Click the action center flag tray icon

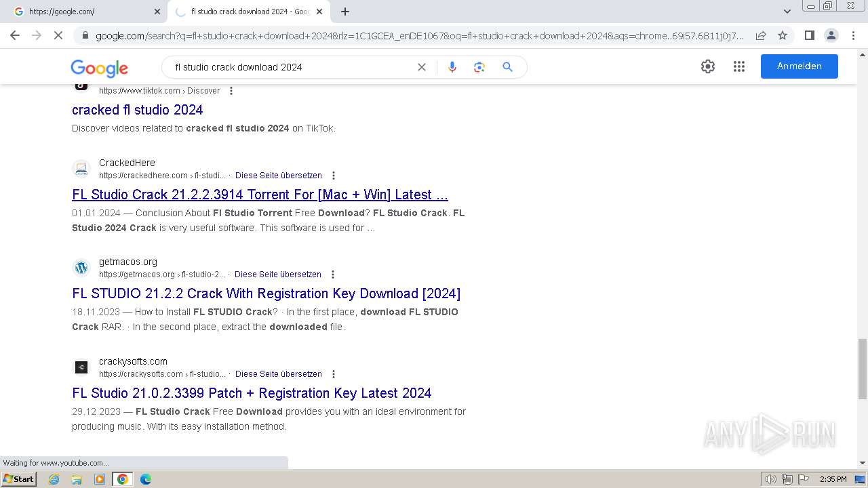pyautogui.click(x=803, y=479)
